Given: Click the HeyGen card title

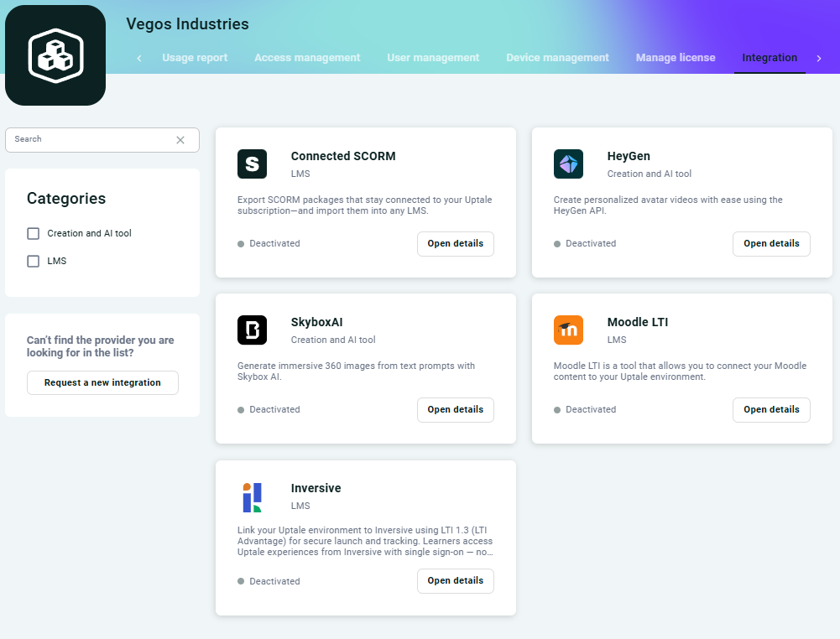Looking at the screenshot, I should pos(629,156).
